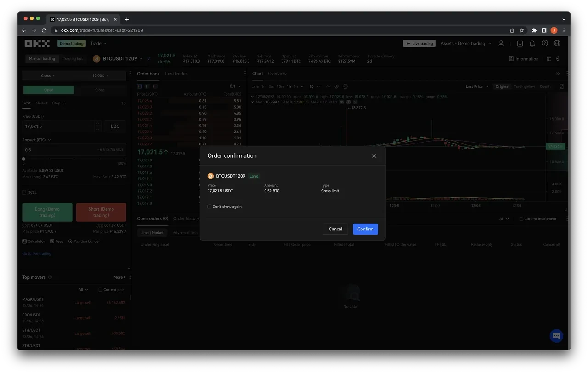This screenshot has width=588, height=373.
Task: Click the Price (USDT) input field
Action: 58,126
